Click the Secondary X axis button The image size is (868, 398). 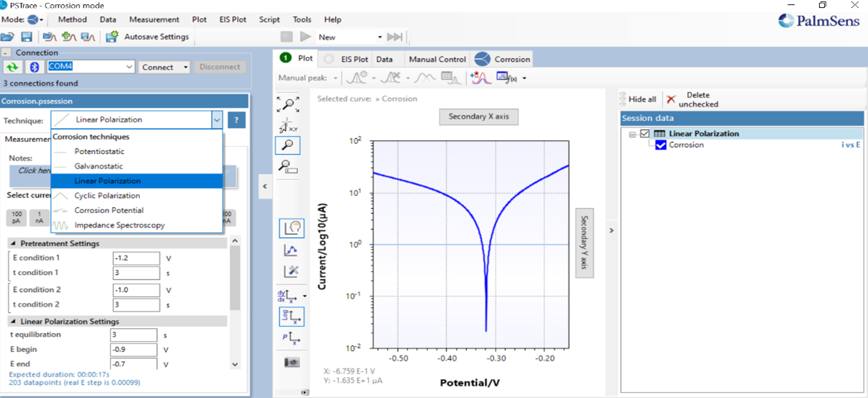click(478, 117)
